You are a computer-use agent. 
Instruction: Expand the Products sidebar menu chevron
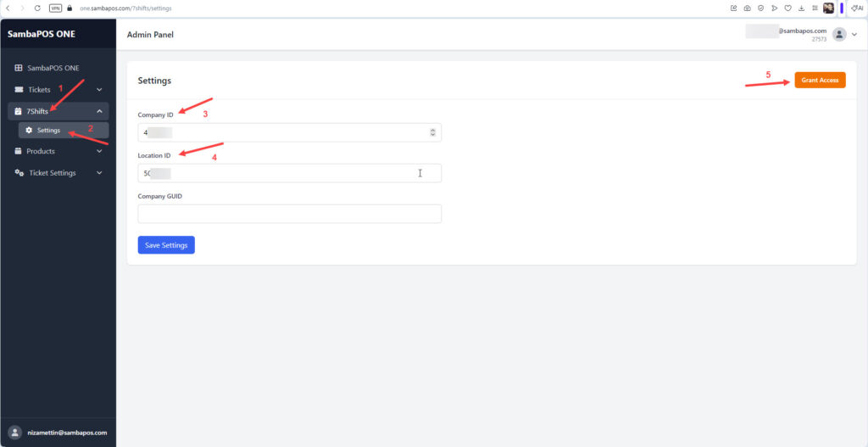click(99, 152)
